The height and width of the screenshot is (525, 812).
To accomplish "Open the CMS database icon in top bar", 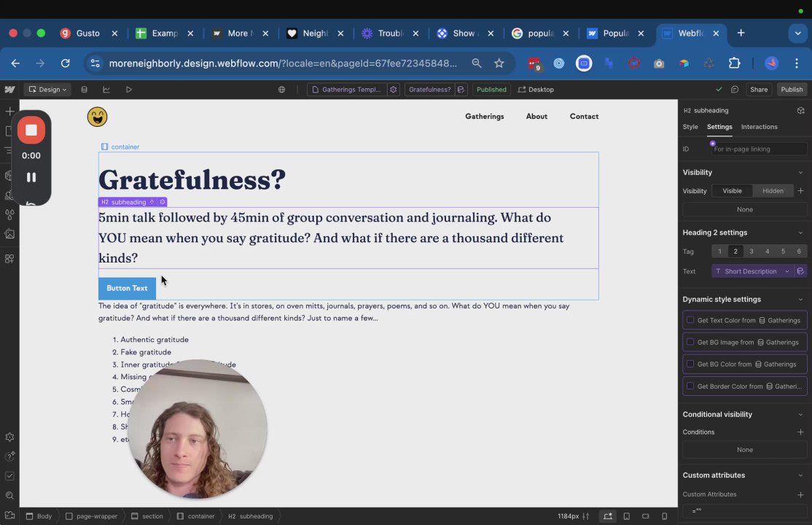I will click(x=84, y=90).
